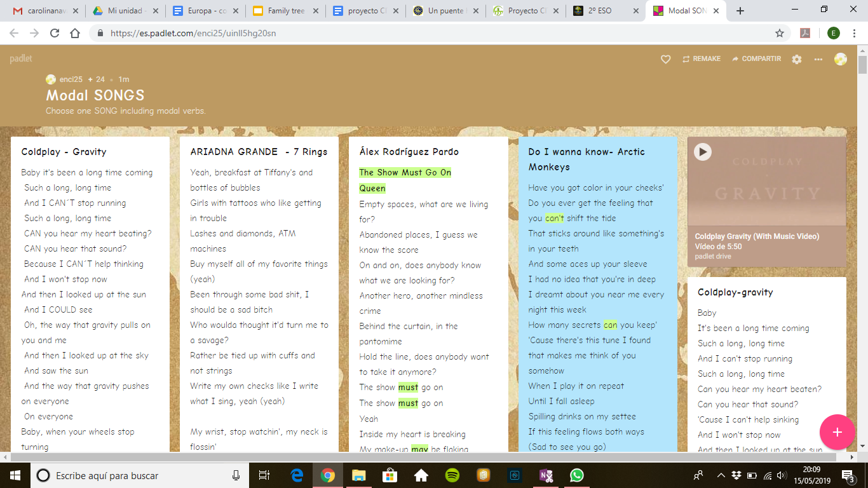Bookmark this page with the star
This screenshot has height=488, width=868.
pos(779,33)
